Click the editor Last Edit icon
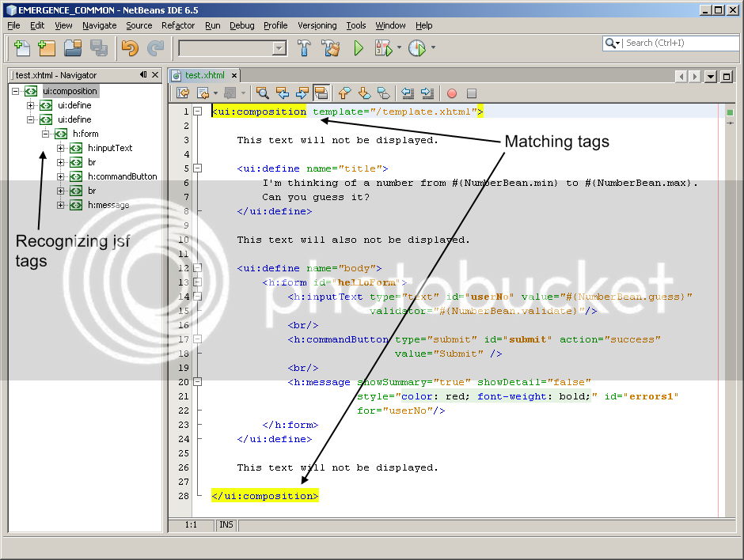The image size is (744, 560). tap(183, 93)
